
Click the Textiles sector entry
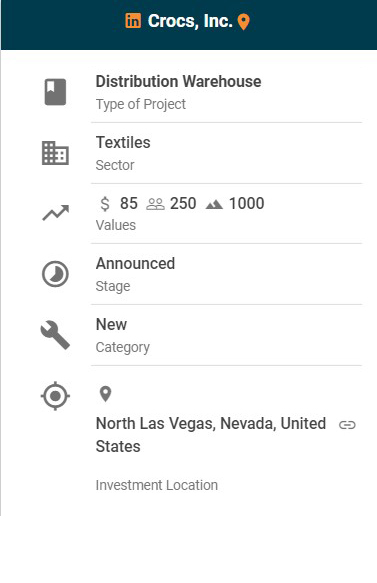(123, 142)
